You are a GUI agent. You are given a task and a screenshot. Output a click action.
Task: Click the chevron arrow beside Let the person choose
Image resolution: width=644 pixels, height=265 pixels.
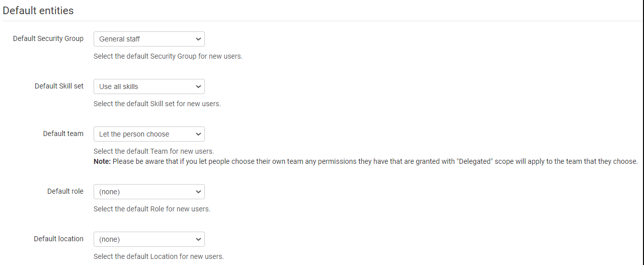[x=198, y=134]
